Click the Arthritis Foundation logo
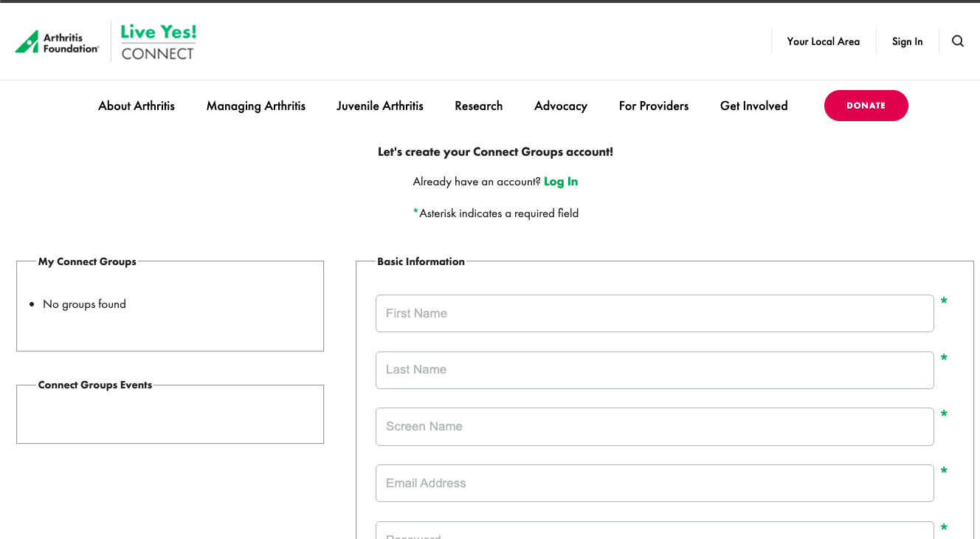The height and width of the screenshot is (539, 980). pos(58,42)
